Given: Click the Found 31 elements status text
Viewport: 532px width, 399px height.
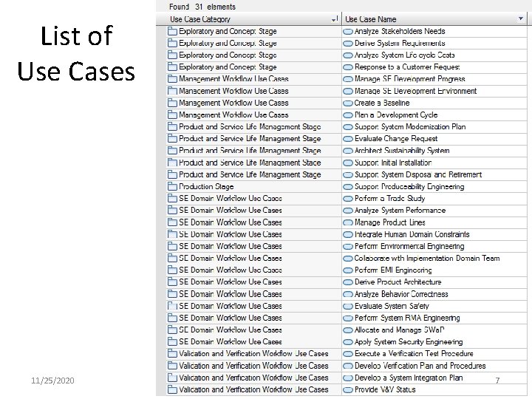Looking at the screenshot, I should coord(202,7).
